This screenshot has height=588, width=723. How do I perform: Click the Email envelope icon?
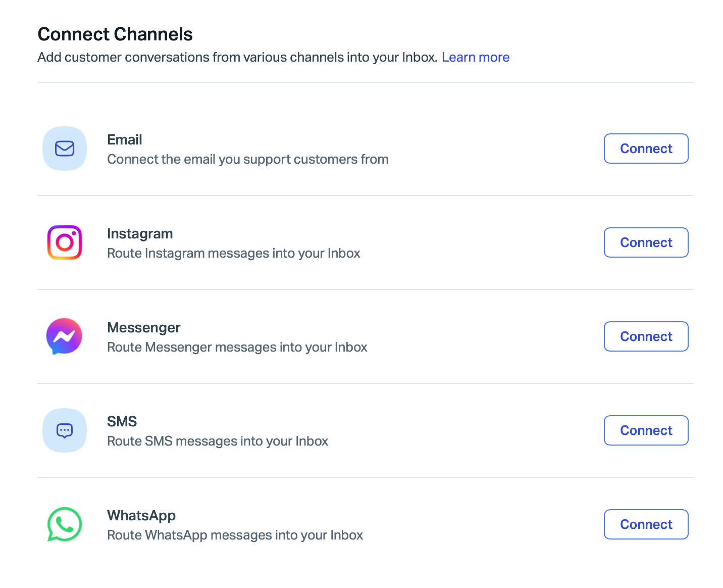[65, 149]
